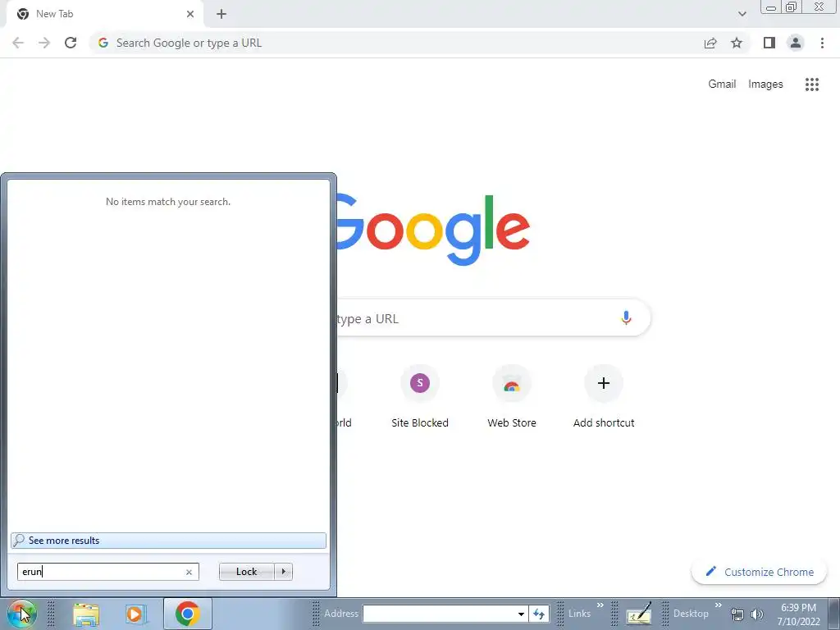Click the Links toolbar label
Screen dimensions: 840x630
point(579,614)
